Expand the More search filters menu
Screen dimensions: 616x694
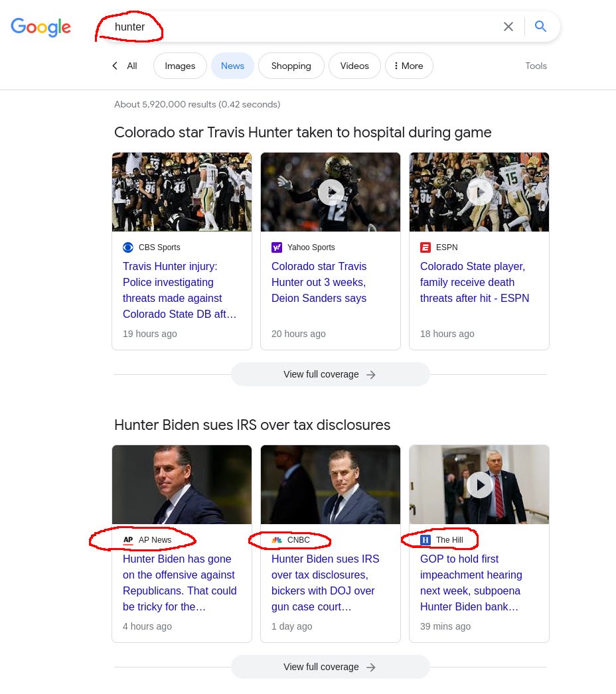[409, 66]
